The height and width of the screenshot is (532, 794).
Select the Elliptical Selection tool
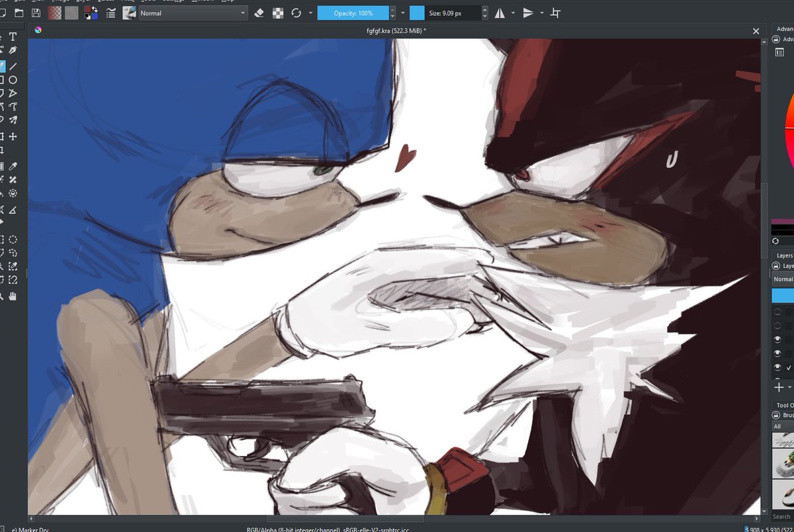[x=13, y=240]
